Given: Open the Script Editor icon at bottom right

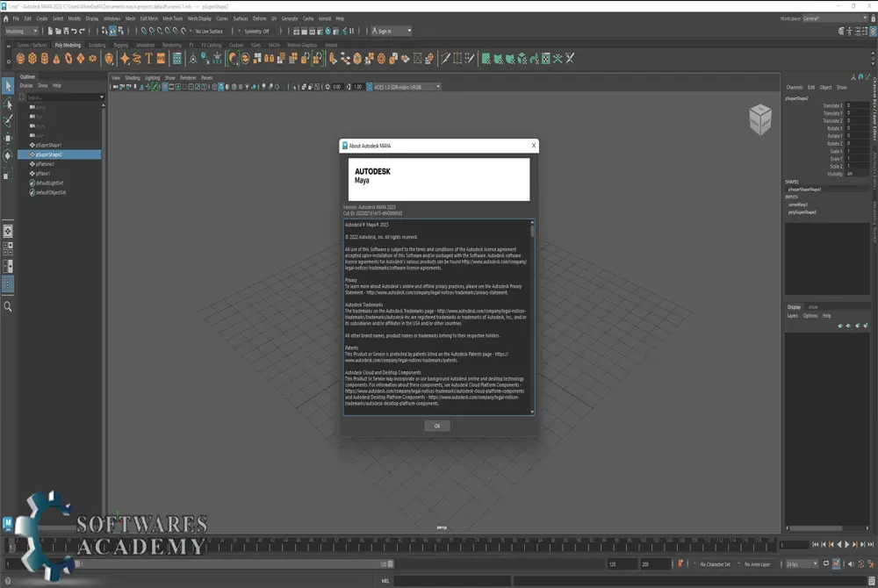Looking at the screenshot, I should pos(871,581).
